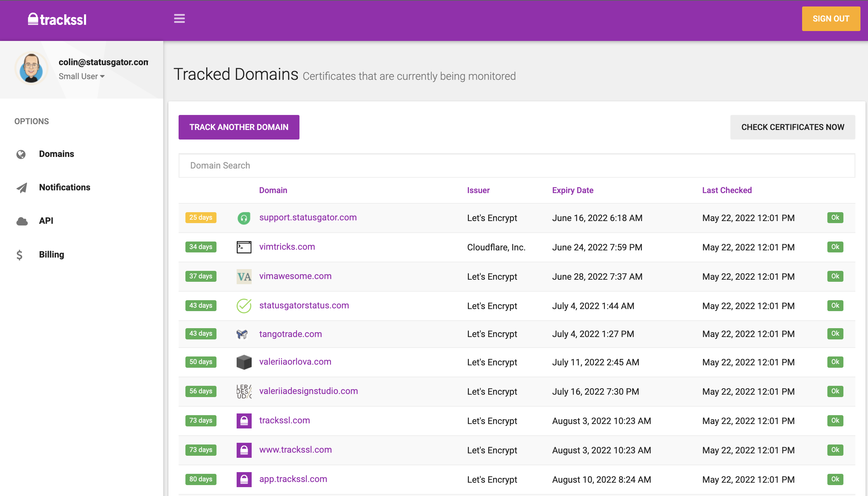Click the Ok status badge for tangotrade.com

click(835, 334)
